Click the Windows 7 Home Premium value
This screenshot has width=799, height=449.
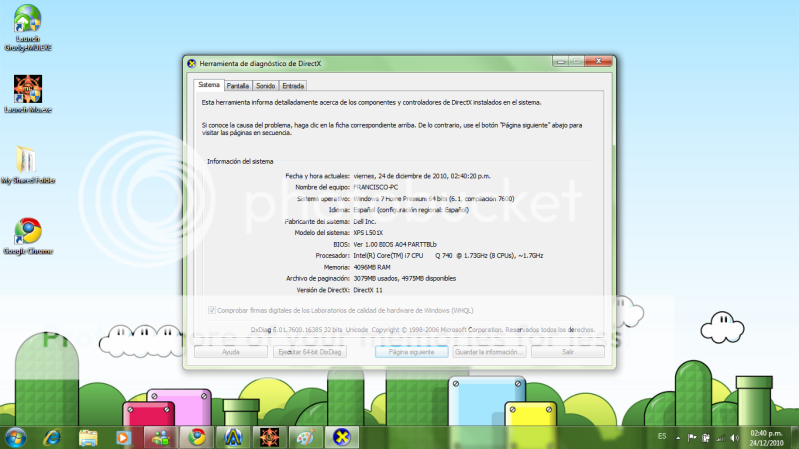(x=434, y=199)
